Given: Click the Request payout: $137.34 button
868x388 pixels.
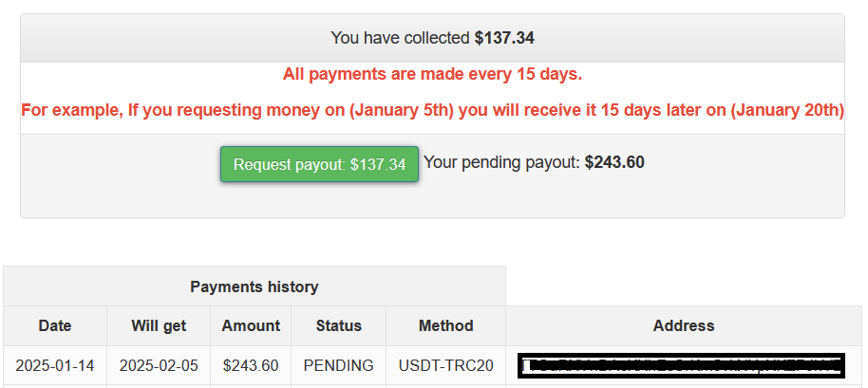Looking at the screenshot, I should click(319, 164).
